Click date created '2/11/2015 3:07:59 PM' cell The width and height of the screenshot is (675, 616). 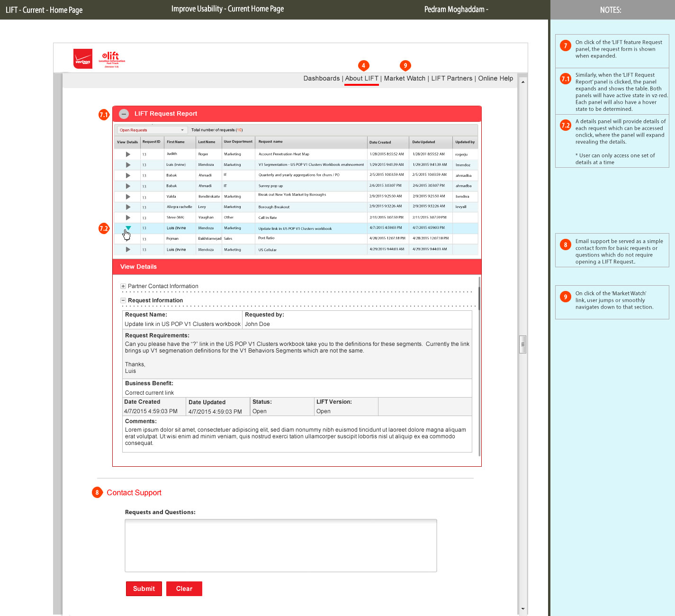point(387,217)
